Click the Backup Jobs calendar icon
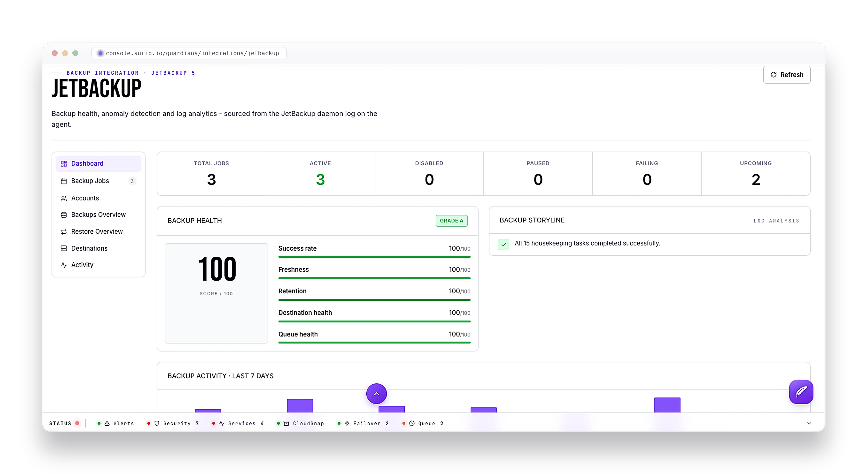The width and height of the screenshot is (868, 474). pos(64,181)
